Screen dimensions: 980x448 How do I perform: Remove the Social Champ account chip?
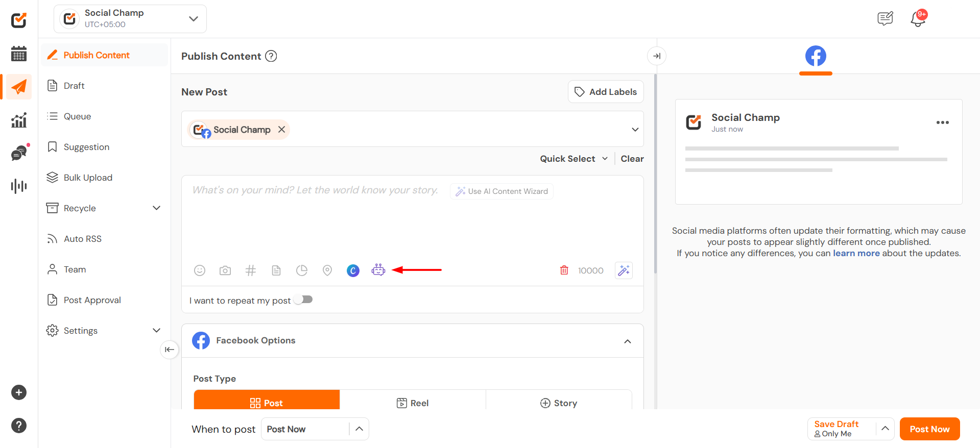[x=281, y=130]
